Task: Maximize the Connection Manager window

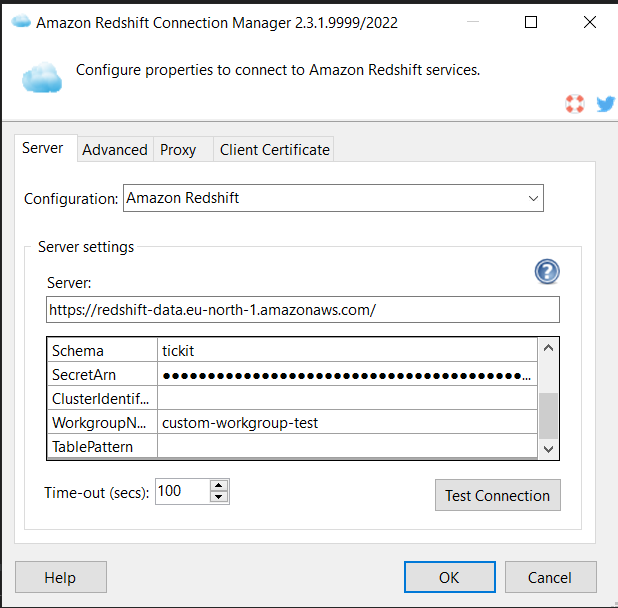Action: click(x=531, y=22)
